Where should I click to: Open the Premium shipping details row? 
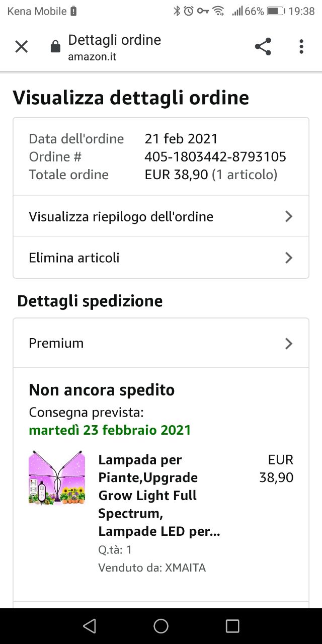[x=161, y=343]
